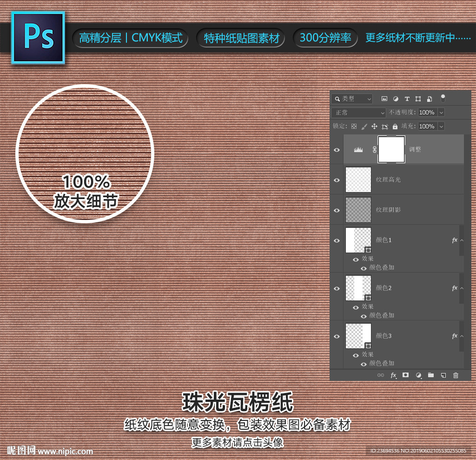Viewport: 476px width, 460px height.
Task: Select the 纹理阴影 layer thumbnail
Action: (x=358, y=210)
